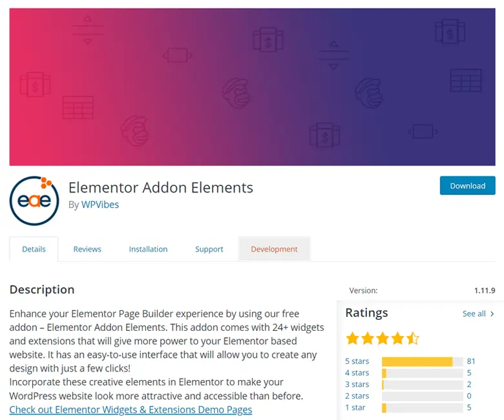Screen dimensions: 504x420
Task: Click the plugin banner image
Action: tap(252, 87)
